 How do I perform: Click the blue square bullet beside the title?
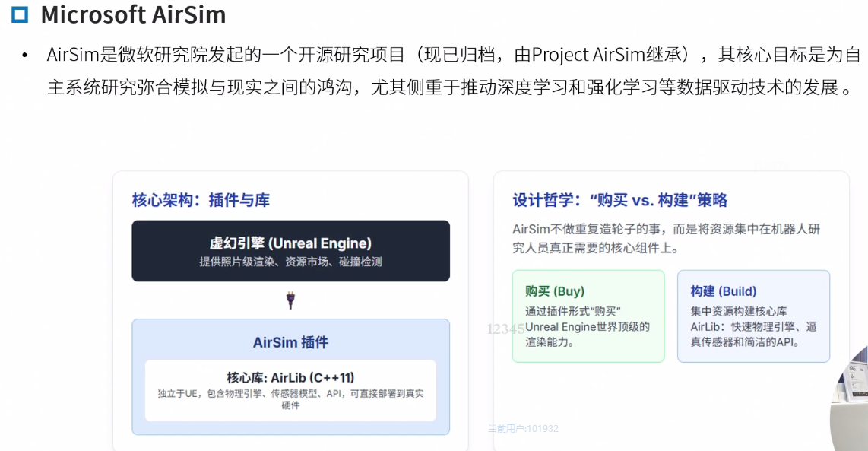click(x=20, y=14)
